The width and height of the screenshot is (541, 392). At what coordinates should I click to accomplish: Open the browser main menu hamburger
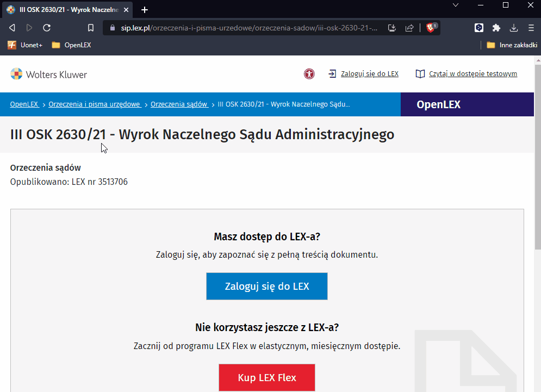click(x=531, y=28)
